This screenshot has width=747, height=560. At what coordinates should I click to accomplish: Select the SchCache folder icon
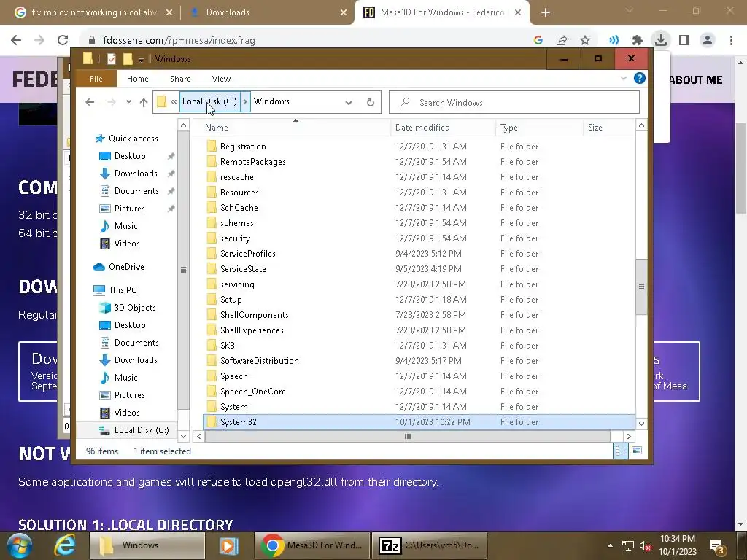pyautogui.click(x=212, y=208)
